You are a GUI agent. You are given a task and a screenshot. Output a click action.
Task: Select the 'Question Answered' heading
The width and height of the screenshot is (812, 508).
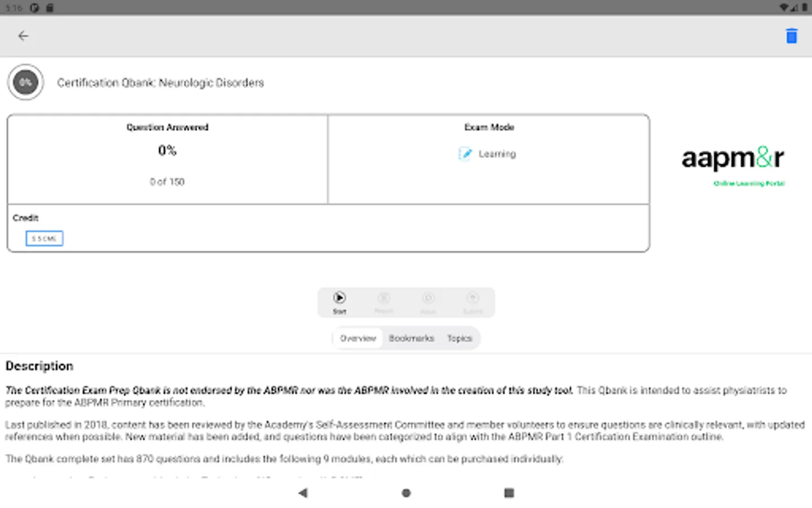click(x=167, y=128)
